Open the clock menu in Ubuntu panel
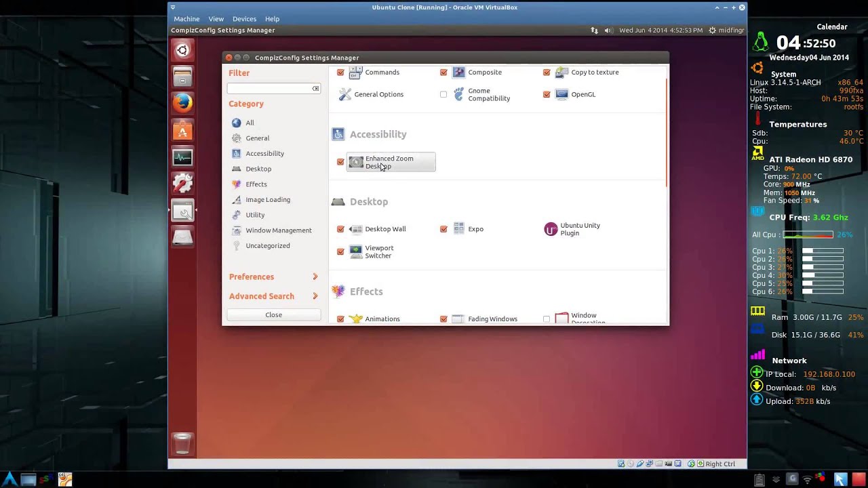This screenshot has width=868, height=488. tap(660, 30)
